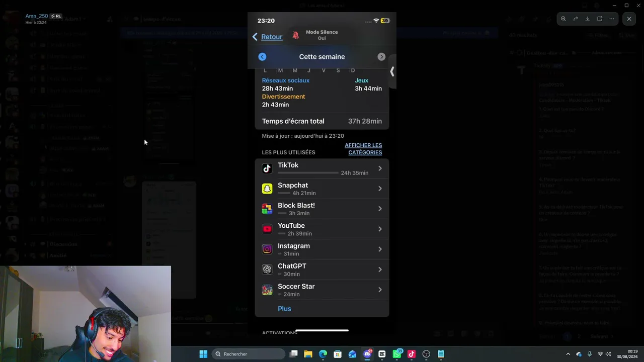Tap the ChatGPT app icon

[267, 269]
